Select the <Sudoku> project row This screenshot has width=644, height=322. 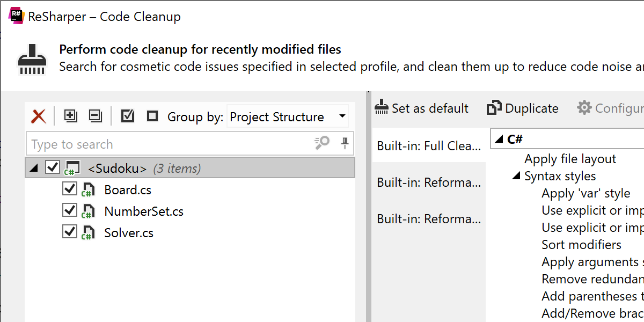[190, 168]
